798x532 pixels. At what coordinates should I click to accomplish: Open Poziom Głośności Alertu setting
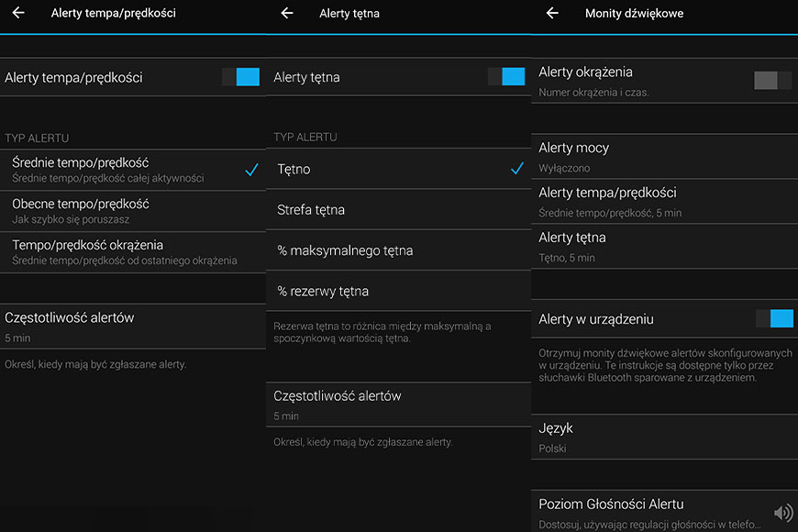pyautogui.click(x=665, y=512)
